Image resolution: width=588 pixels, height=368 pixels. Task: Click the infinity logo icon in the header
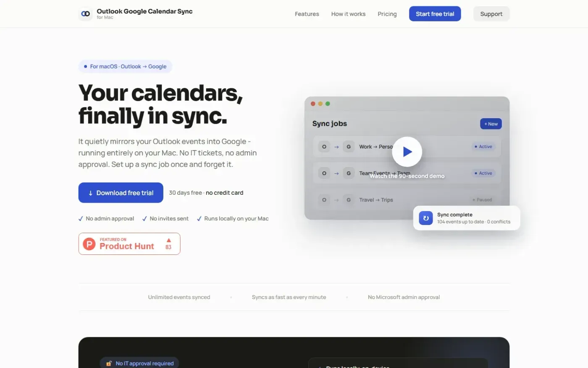[85, 14]
